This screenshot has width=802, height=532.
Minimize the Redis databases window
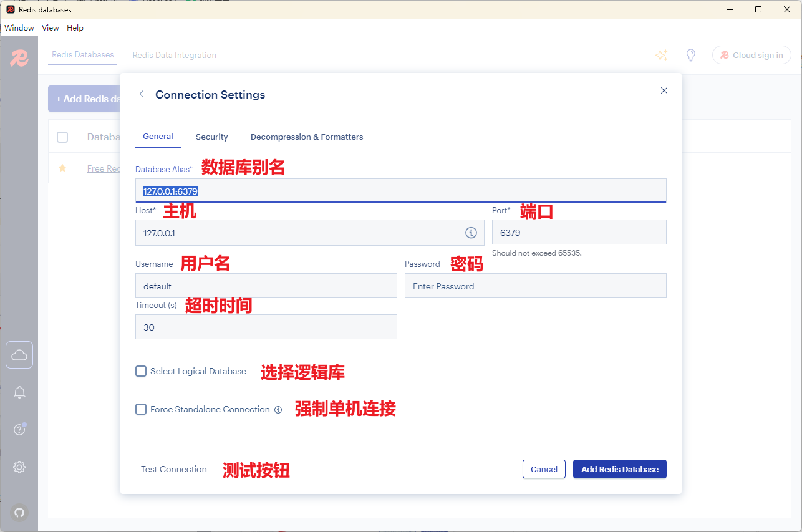[x=730, y=9]
